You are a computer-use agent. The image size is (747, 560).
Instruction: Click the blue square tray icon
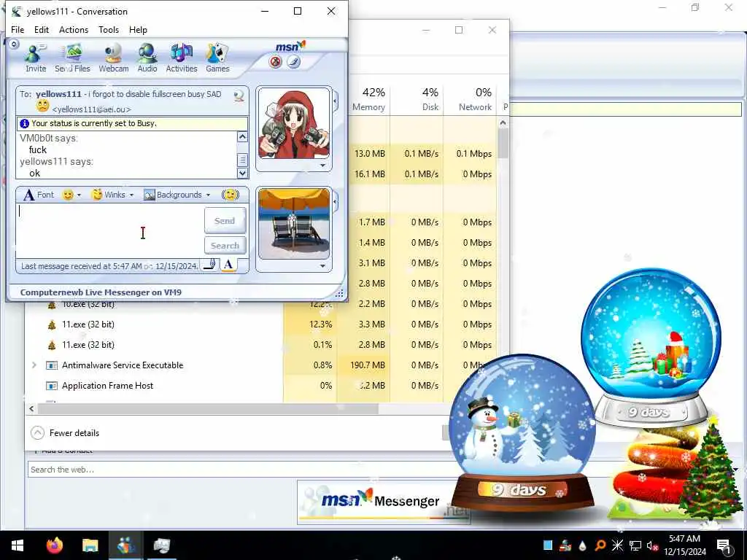[x=548, y=545]
